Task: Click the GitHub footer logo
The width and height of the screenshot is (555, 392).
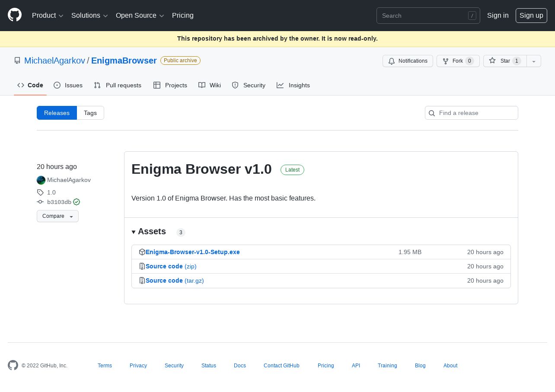Action: pyautogui.click(x=13, y=365)
